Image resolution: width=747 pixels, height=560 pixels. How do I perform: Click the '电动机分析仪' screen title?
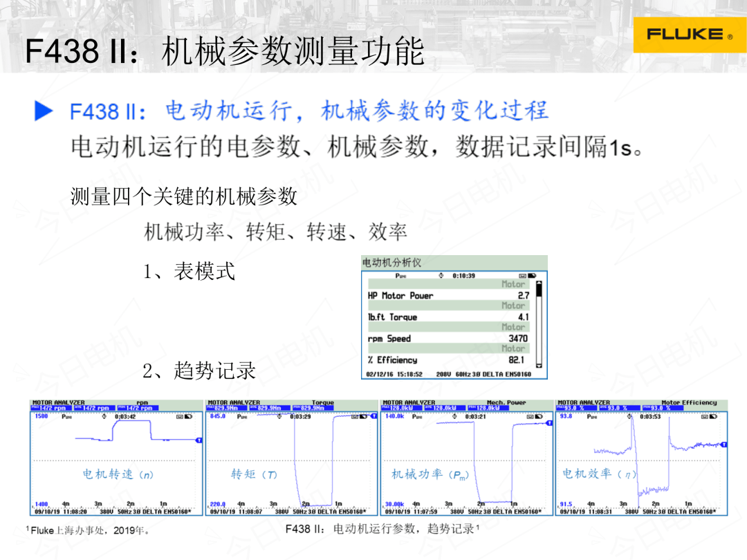391,263
